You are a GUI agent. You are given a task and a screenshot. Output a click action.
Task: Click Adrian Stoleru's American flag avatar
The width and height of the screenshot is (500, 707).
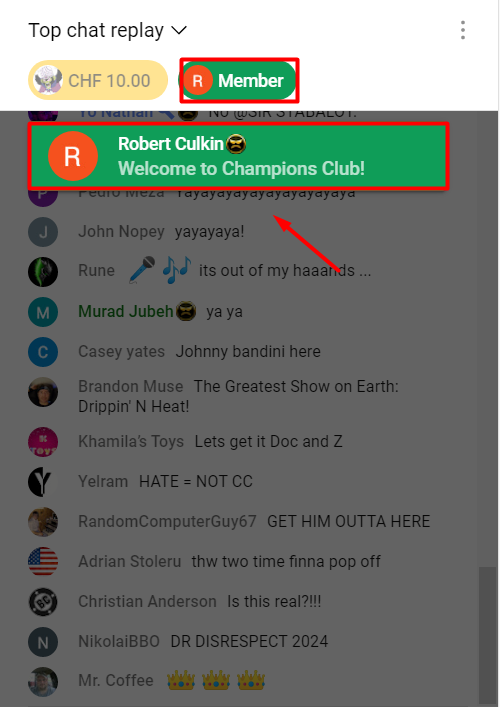(43, 561)
